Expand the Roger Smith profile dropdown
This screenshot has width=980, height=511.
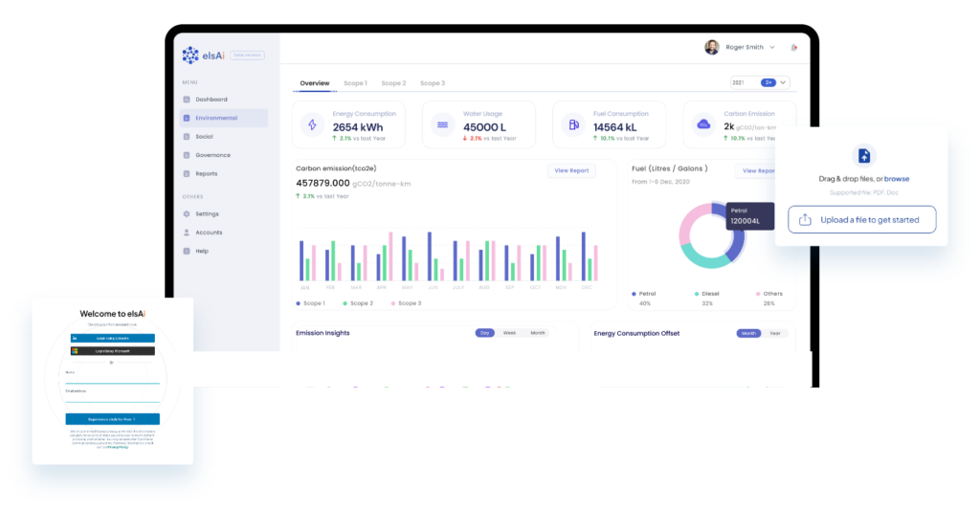(771, 47)
